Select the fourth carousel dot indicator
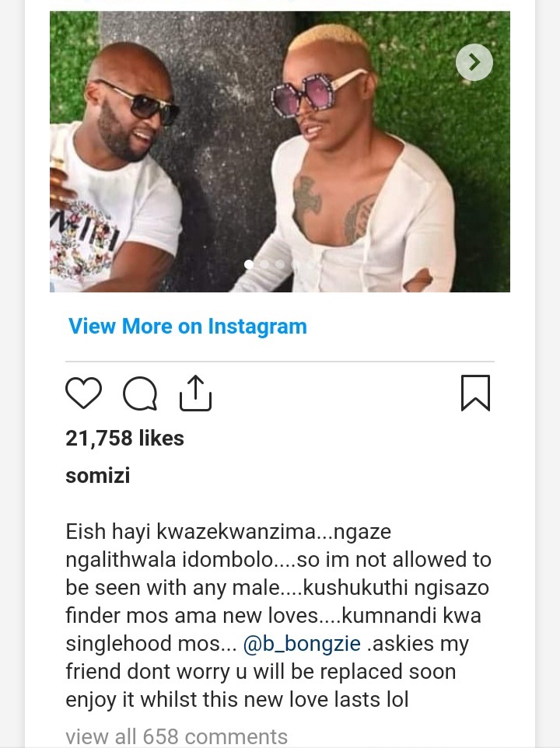The height and width of the screenshot is (748, 560). click(296, 264)
